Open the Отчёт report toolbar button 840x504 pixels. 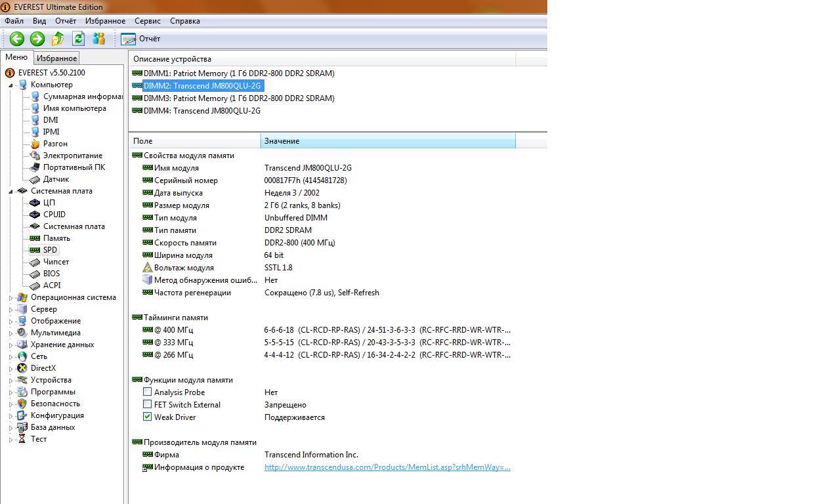141,39
